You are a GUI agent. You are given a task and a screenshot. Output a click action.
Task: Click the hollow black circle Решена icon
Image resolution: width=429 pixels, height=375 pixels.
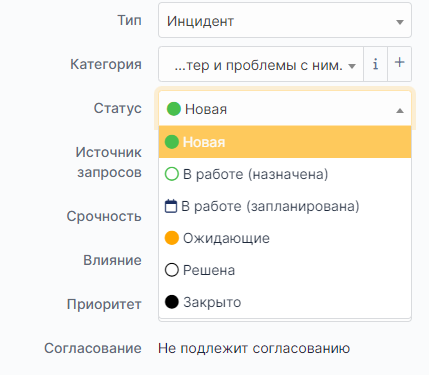coord(172,270)
